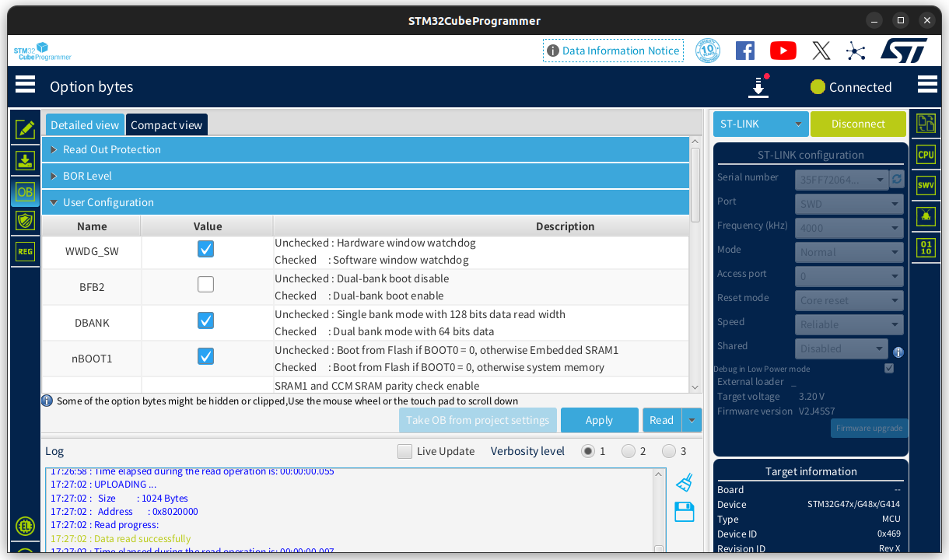Open the Mode Normal dropdown
The image size is (949, 560).
(849, 252)
